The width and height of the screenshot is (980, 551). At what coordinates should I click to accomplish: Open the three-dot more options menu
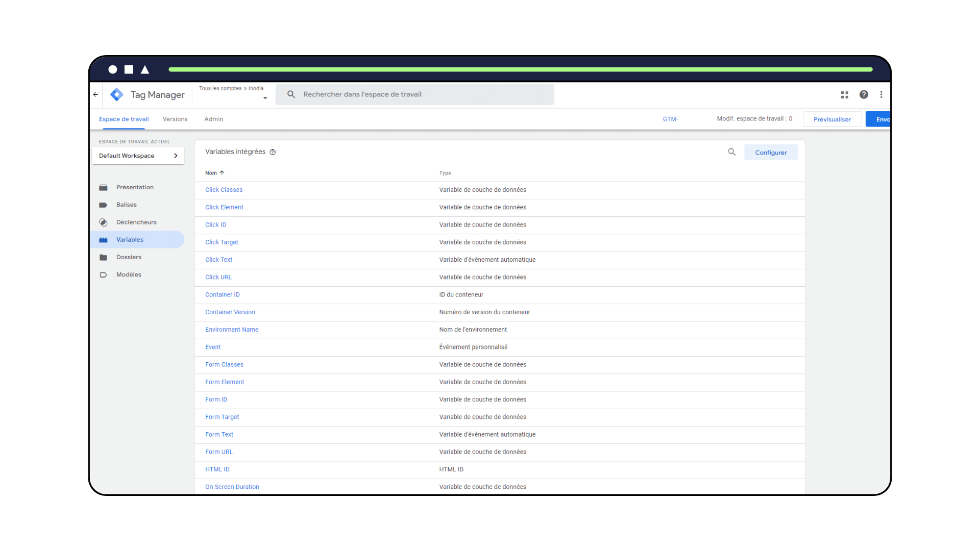click(881, 94)
